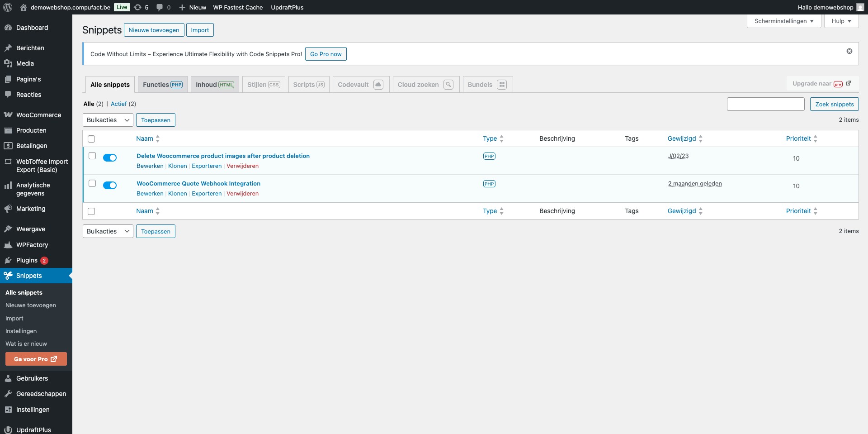Click the Reacties comment icon
Image resolution: width=868 pixels, height=434 pixels.
8,95
